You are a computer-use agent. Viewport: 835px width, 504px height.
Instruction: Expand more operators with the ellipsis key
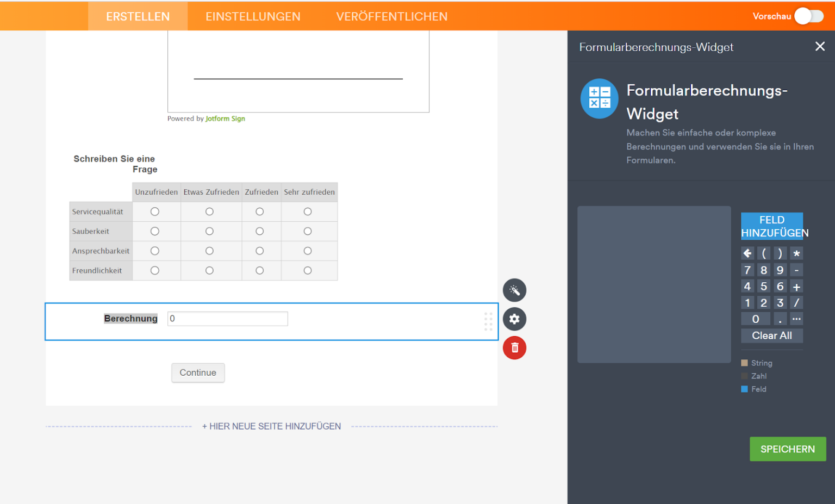[x=796, y=319]
